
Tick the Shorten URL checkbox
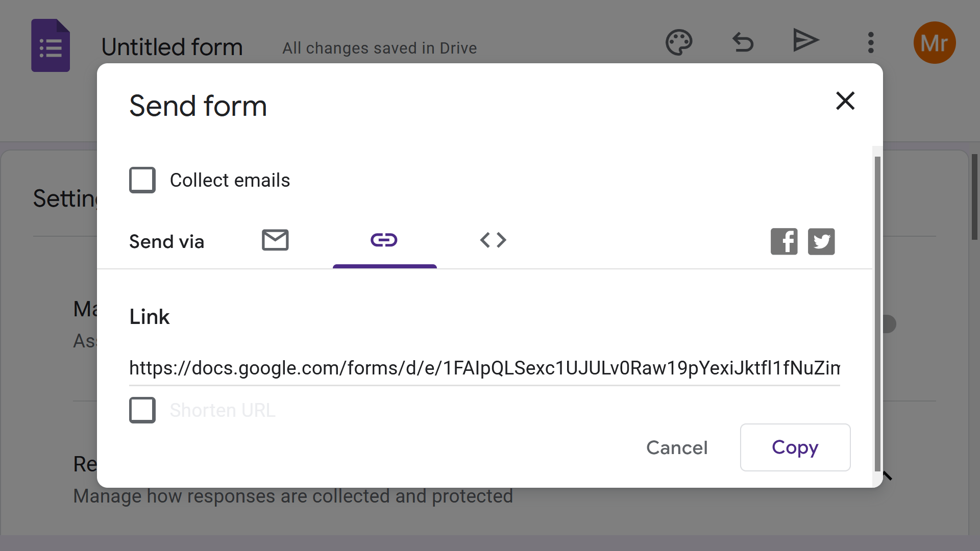[142, 410]
